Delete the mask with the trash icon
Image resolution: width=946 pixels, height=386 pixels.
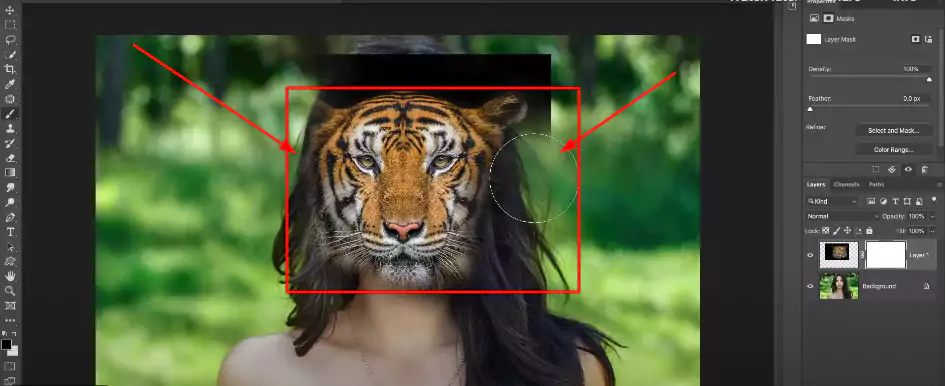[x=924, y=169]
